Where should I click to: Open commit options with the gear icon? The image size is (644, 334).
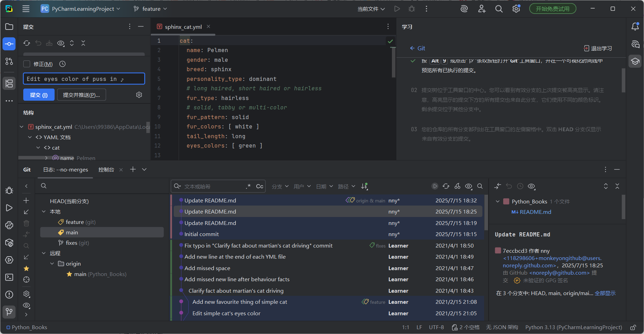click(139, 94)
